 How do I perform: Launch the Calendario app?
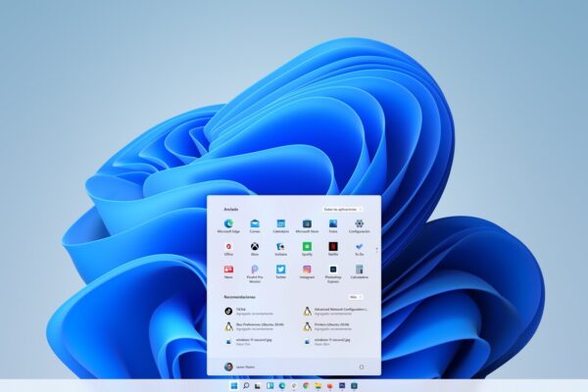pyautogui.click(x=281, y=226)
